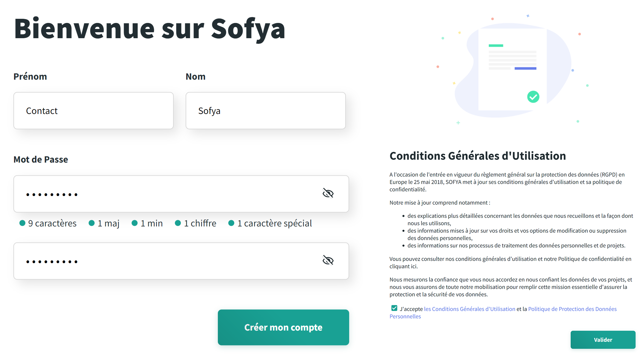Click into the first Mot de Passe field
This screenshot has width=644, height=358.
[x=167, y=194]
